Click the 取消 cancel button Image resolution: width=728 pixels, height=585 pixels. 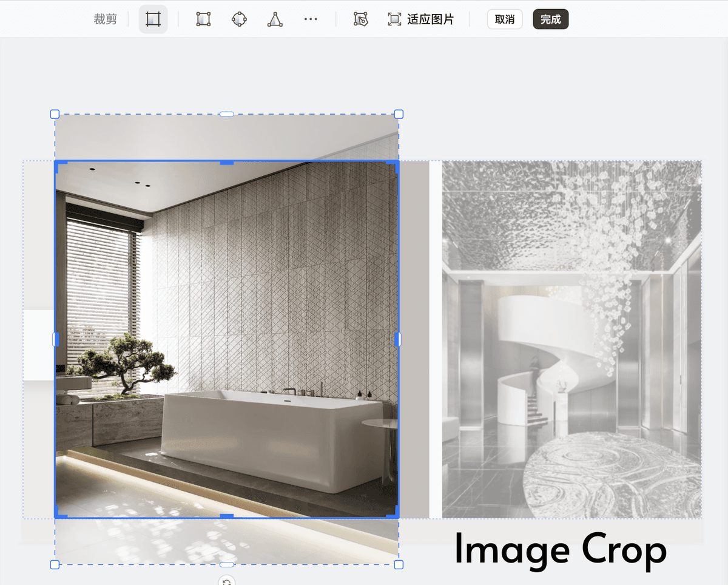tap(505, 19)
